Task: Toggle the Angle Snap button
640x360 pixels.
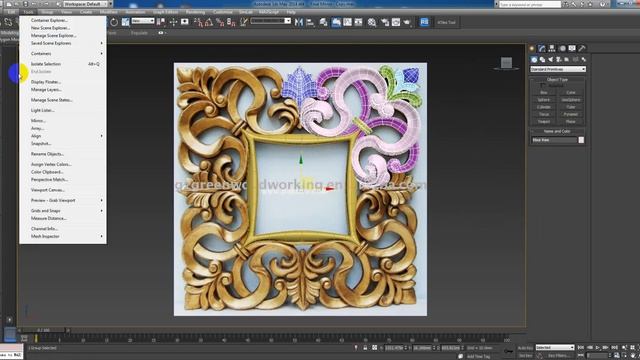Action: click(209, 22)
